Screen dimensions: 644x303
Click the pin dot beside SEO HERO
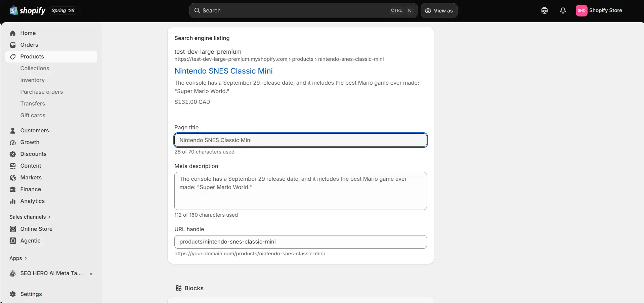(91, 274)
